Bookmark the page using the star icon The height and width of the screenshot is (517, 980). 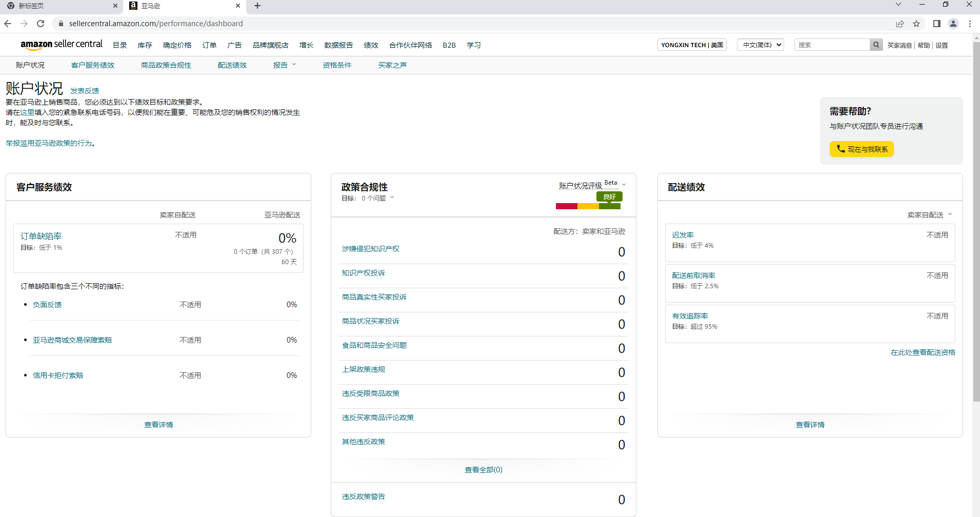tap(917, 24)
